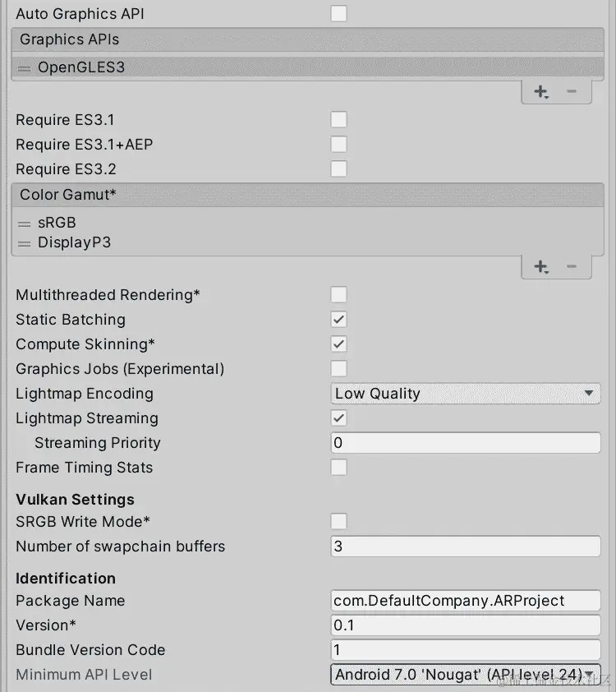The image size is (616, 692).
Task: Tick the Require ES3.1+AEP checkbox
Action: (338, 145)
